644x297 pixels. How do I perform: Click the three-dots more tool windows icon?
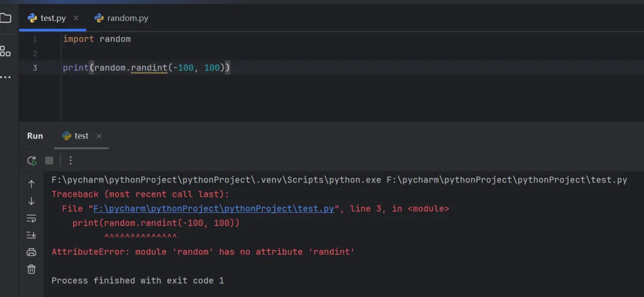click(x=5, y=77)
